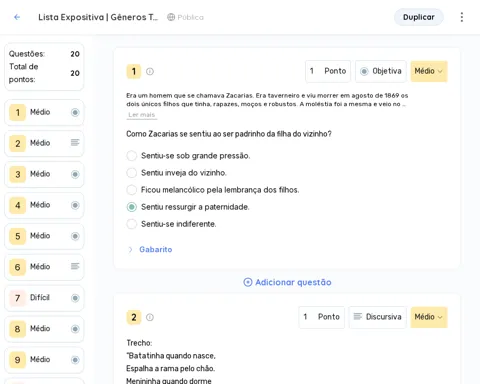Jump to question 8 in sidebar
This screenshot has height=384, width=480.
(44, 329)
